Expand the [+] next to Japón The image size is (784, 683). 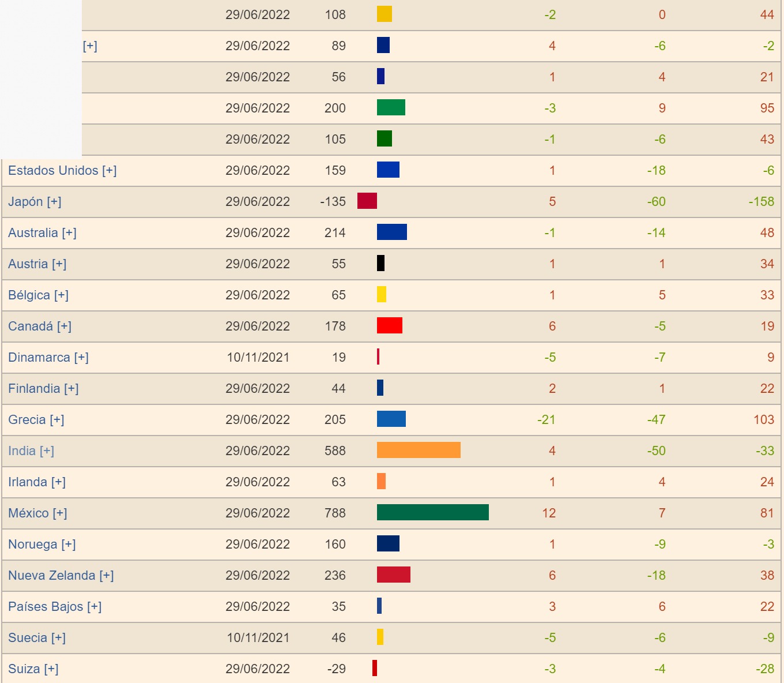(54, 202)
